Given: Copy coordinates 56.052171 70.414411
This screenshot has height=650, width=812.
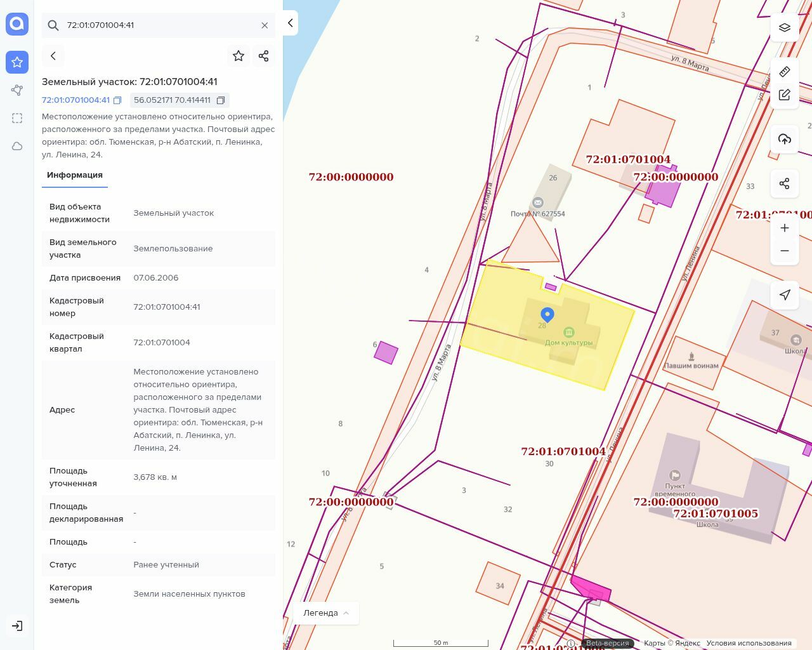Looking at the screenshot, I should coord(221,100).
